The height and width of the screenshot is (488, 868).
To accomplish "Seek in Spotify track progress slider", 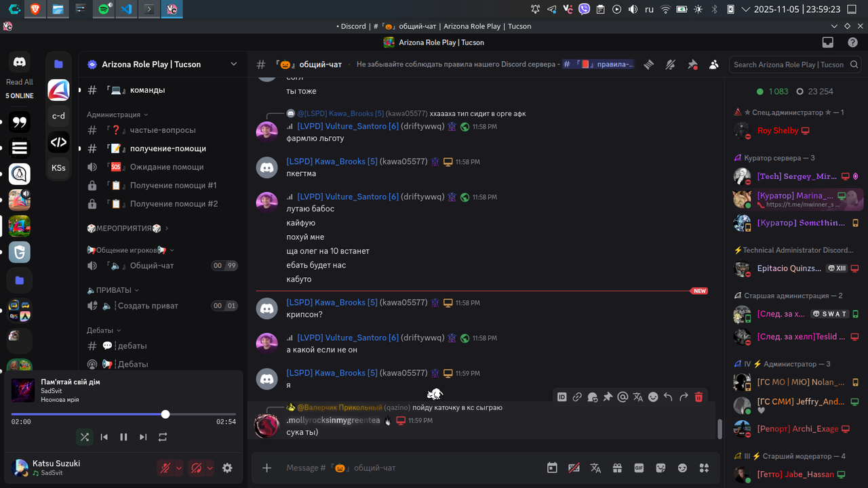I will point(123,414).
